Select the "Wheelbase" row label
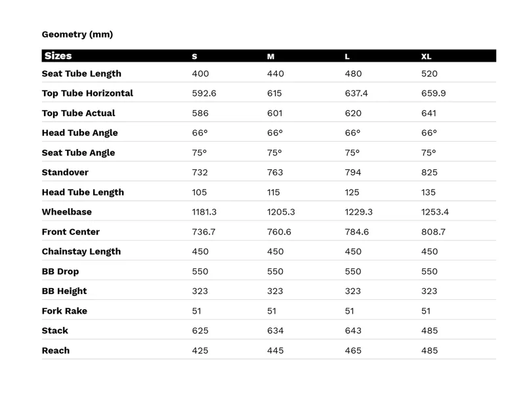 point(67,212)
